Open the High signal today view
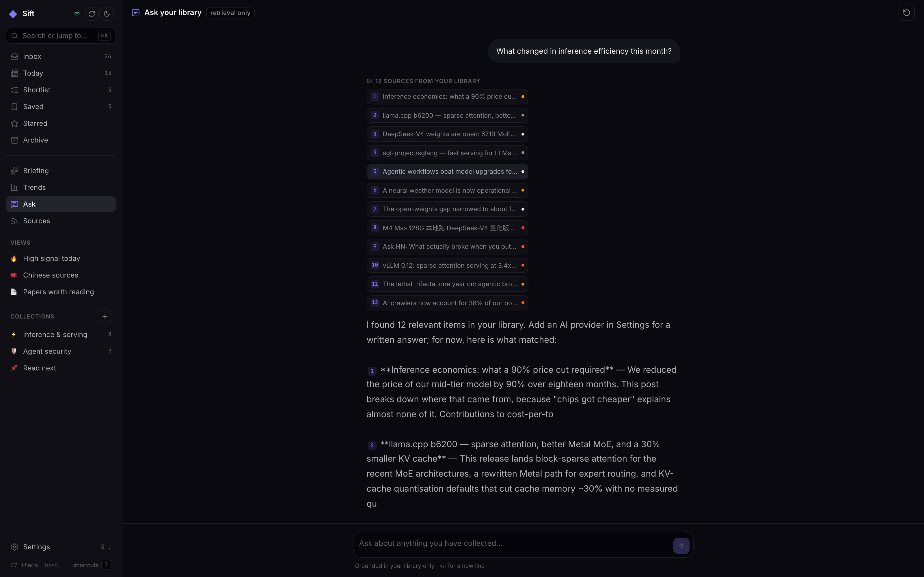 (61, 258)
